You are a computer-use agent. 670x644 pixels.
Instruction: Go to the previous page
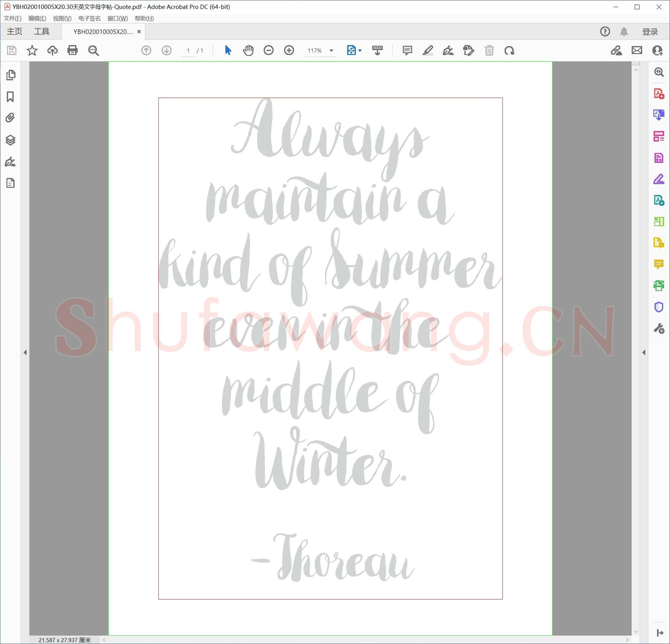click(146, 50)
